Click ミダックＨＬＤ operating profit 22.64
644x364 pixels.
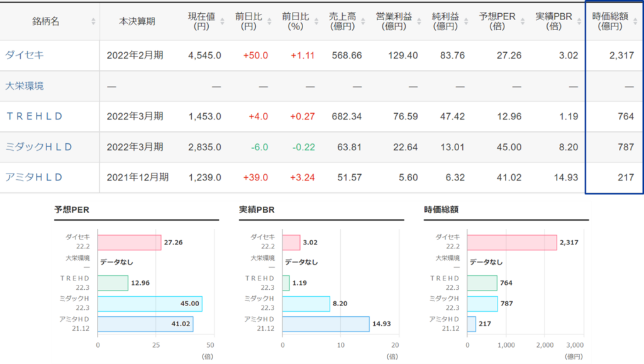coord(406,147)
